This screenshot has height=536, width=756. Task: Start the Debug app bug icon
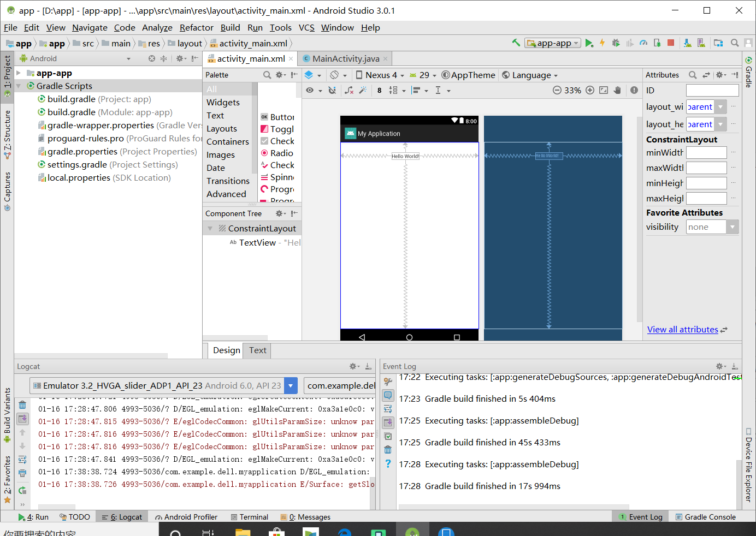click(616, 43)
